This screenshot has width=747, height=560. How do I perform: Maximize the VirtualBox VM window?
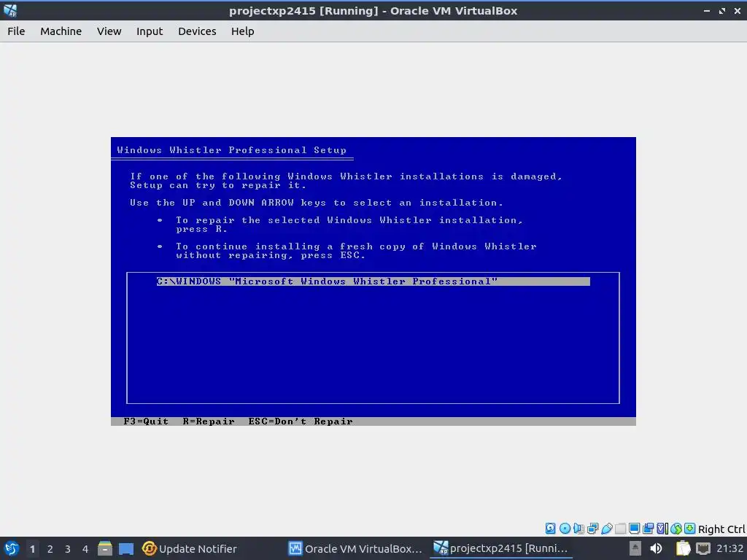[x=721, y=10]
